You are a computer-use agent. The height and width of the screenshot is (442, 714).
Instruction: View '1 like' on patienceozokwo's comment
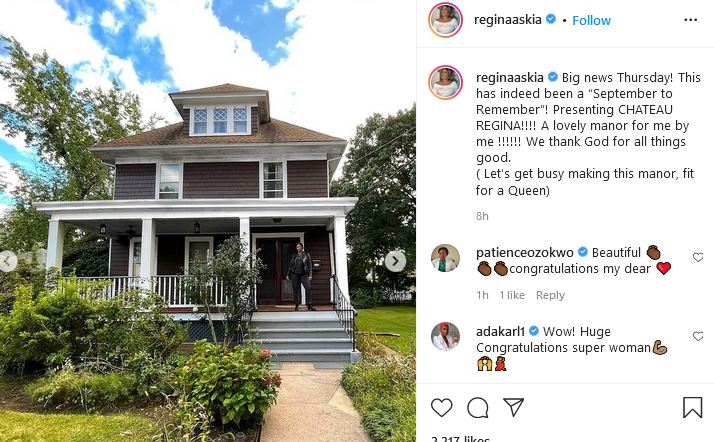point(512,295)
